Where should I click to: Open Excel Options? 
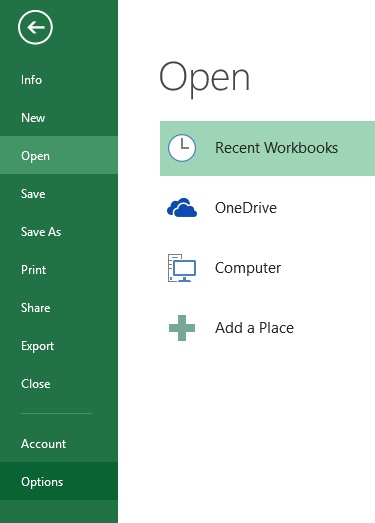tap(59, 481)
